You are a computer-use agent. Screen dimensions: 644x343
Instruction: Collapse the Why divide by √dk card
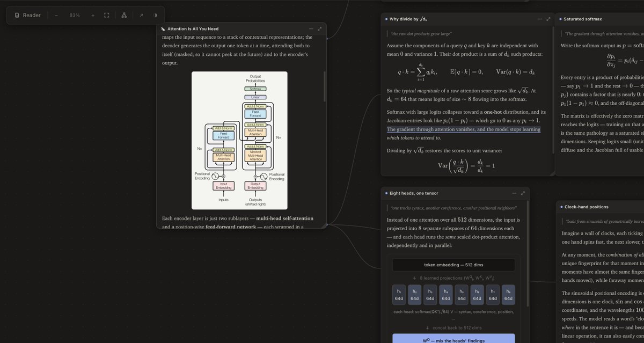click(540, 19)
